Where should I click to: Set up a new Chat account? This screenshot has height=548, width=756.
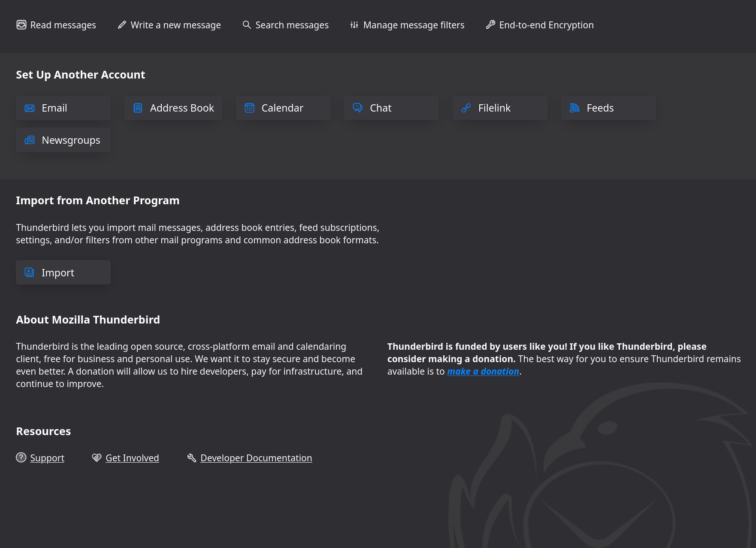[391, 108]
